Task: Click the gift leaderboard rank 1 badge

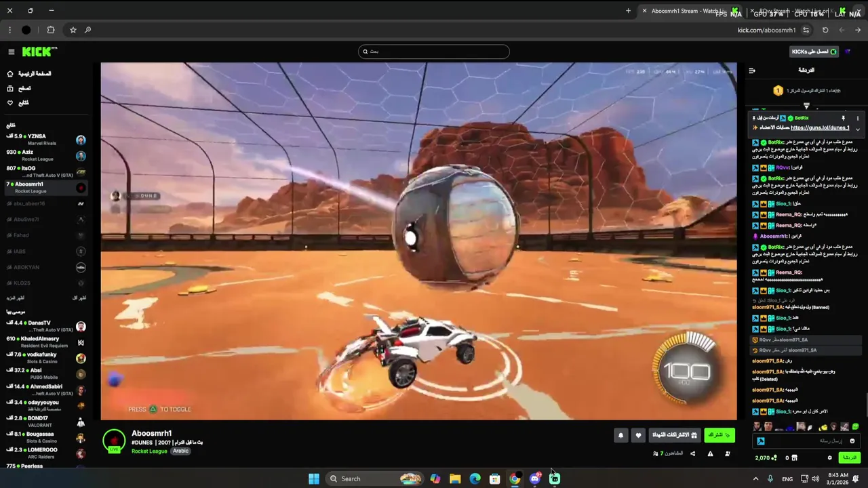Action: (x=778, y=90)
